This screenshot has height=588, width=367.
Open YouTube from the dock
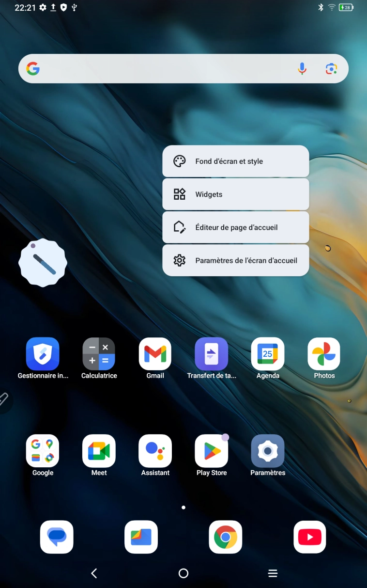tap(310, 537)
